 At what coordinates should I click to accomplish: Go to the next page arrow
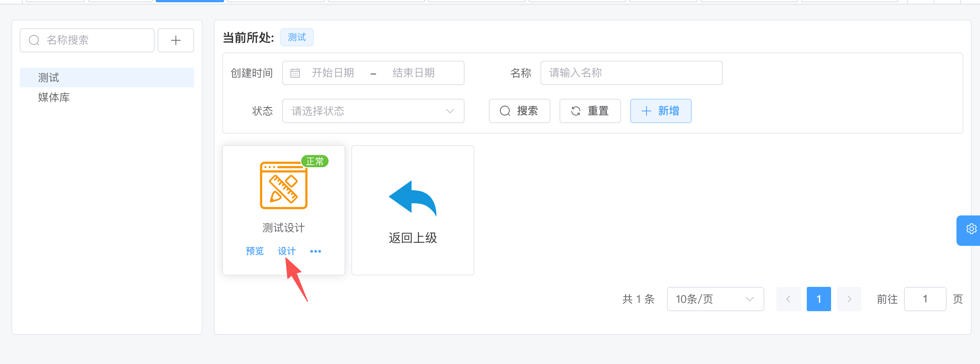[x=849, y=299]
